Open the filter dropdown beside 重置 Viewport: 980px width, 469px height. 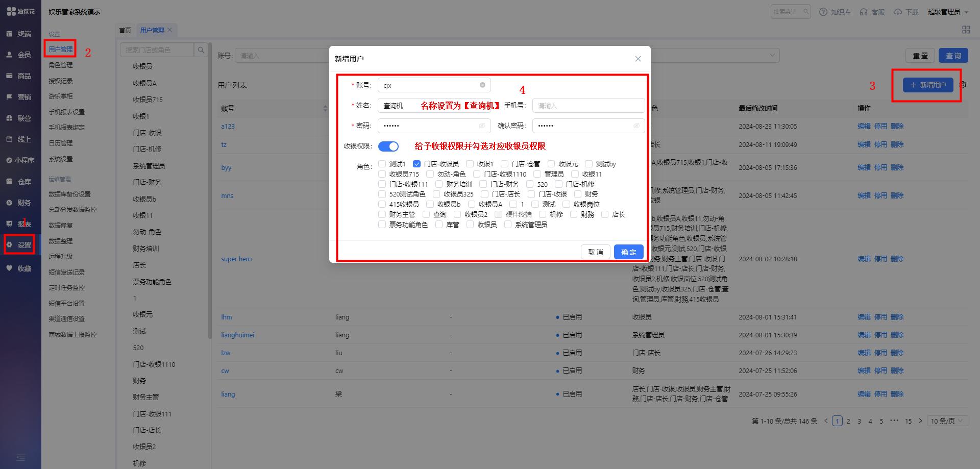715,55
